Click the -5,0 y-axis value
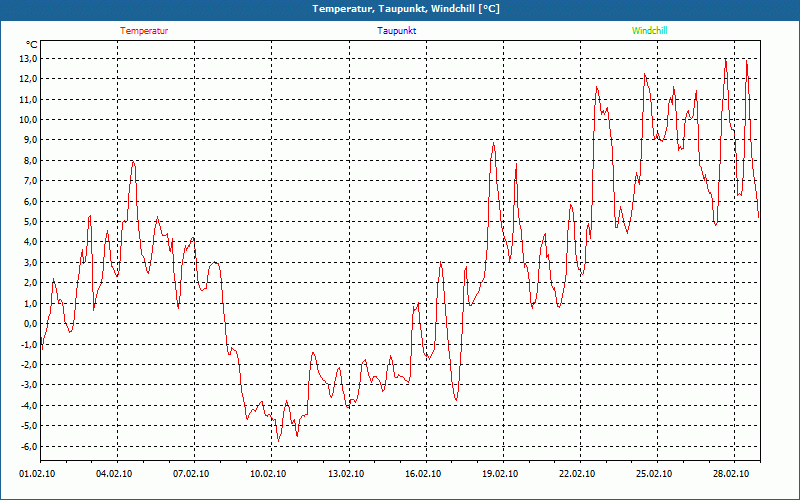Viewport: 800px width, 500px height. 29,426
